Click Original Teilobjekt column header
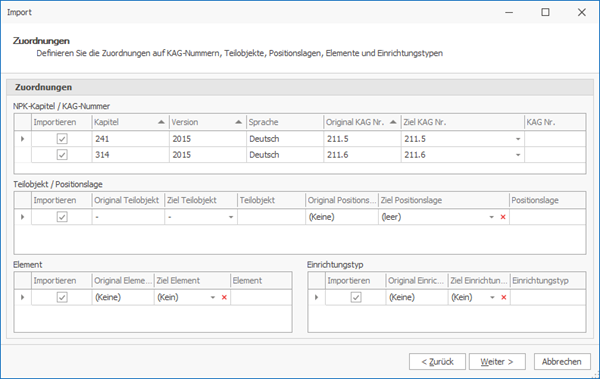Viewport: 600px width, 379px height. (x=128, y=200)
